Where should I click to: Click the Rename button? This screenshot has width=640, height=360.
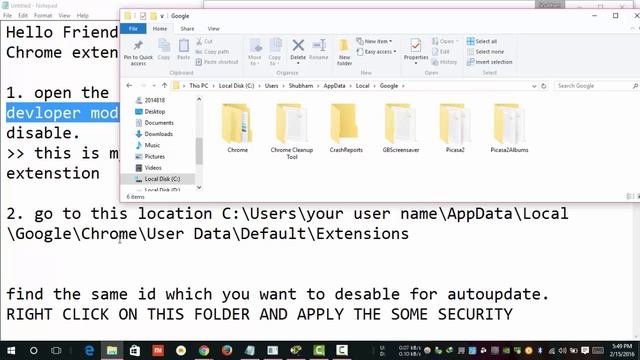(319, 49)
